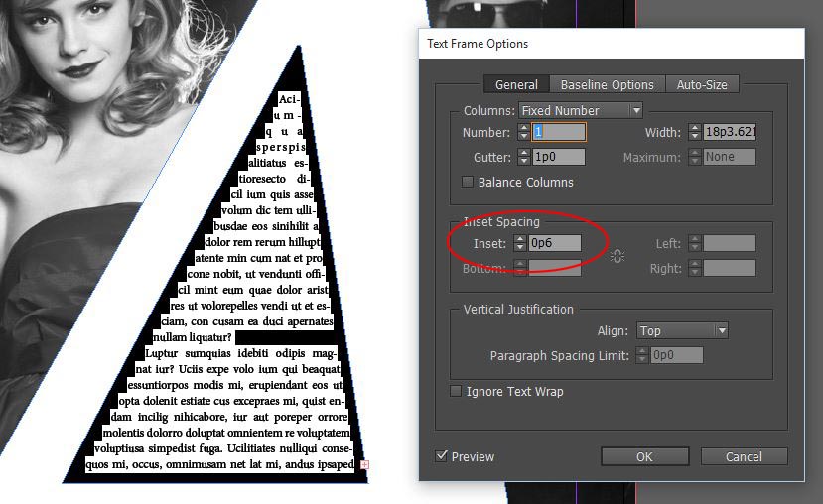Click the Paragraph Spacing Limit stepper

click(640, 355)
